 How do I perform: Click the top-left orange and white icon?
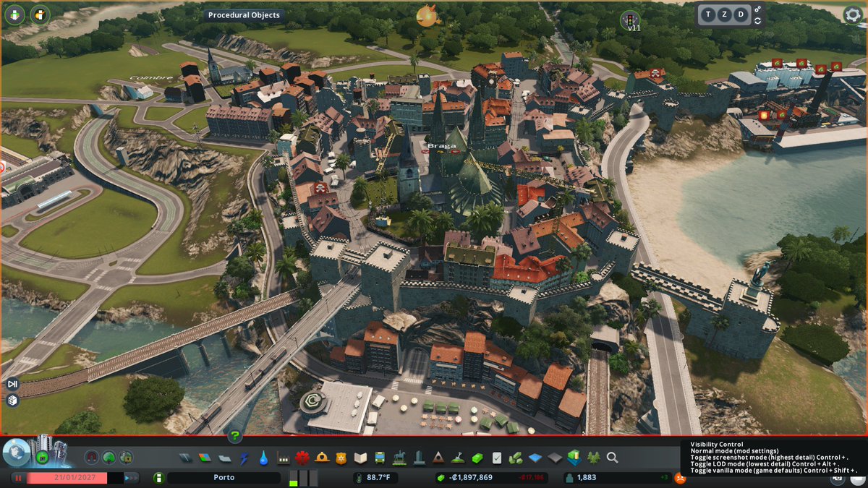point(41,14)
